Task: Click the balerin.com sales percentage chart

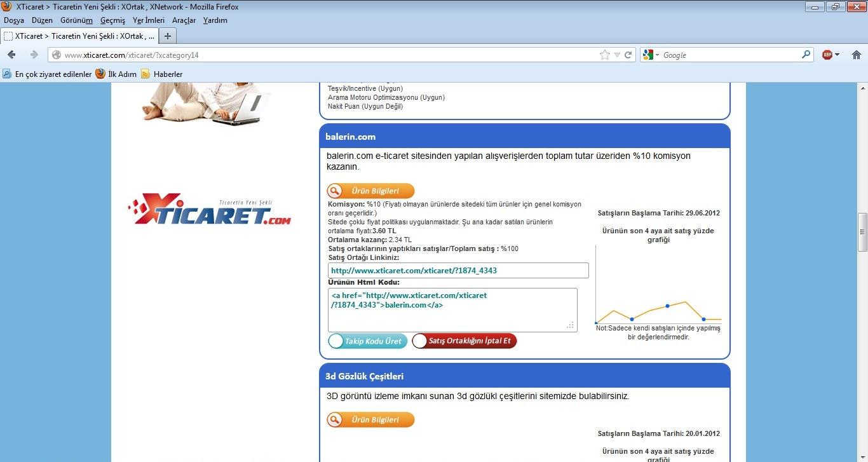Action: [659, 285]
